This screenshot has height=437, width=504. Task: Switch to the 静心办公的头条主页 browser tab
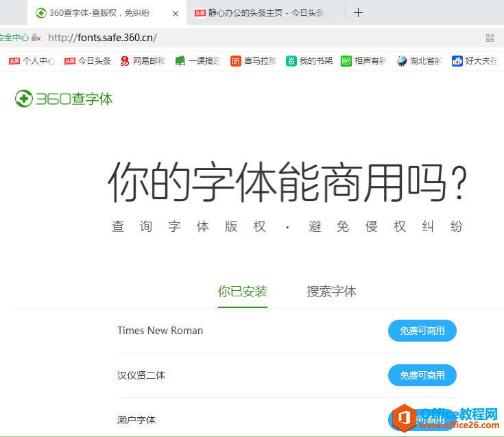[x=265, y=13]
